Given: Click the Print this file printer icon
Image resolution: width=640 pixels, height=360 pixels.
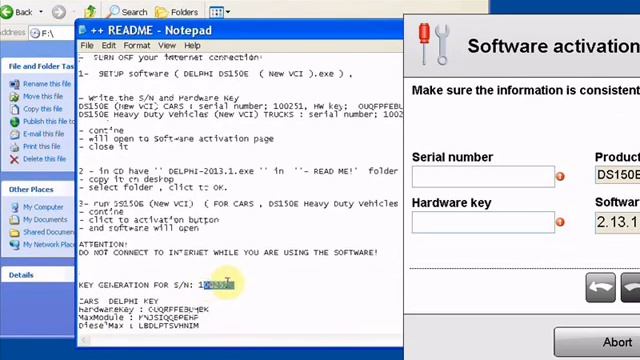Looking at the screenshot, I should (x=14, y=147).
